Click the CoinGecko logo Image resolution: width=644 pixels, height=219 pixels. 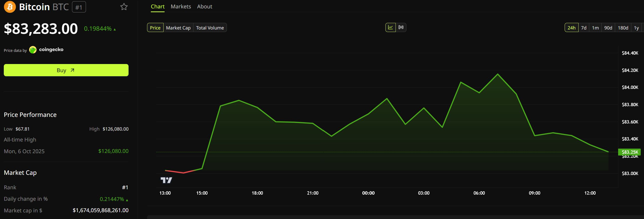(x=46, y=50)
